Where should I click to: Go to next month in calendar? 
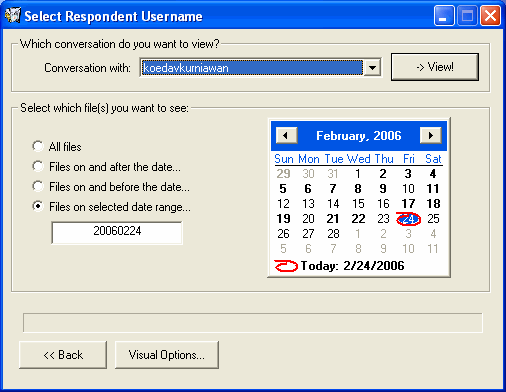430,135
